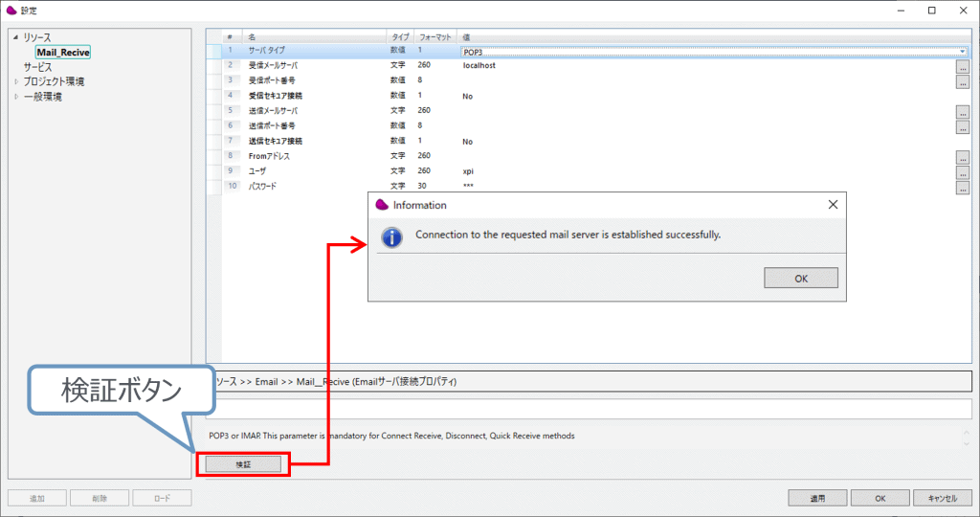Click the 適用 apply button
The width and height of the screenshot is (980, 517).
coord(816,498)
